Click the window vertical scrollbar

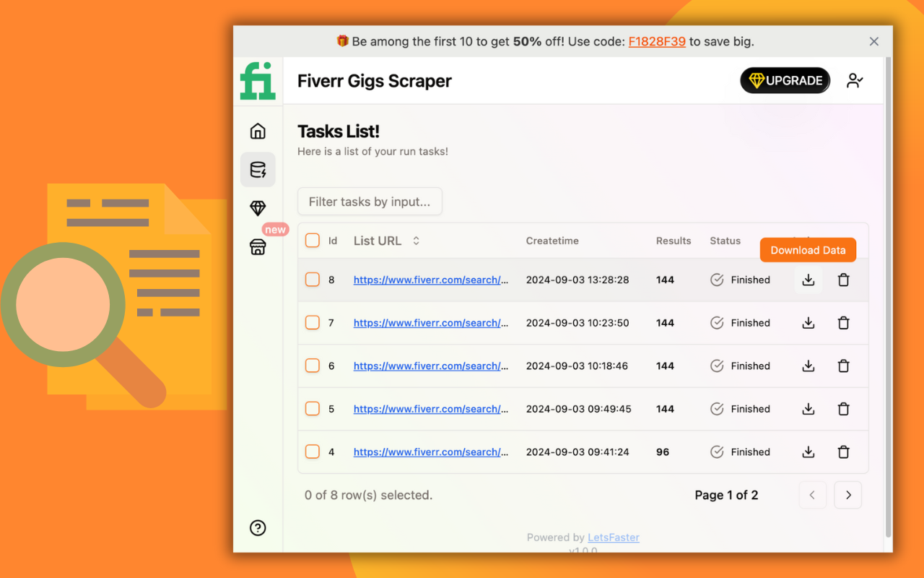[x=888, y=296]
